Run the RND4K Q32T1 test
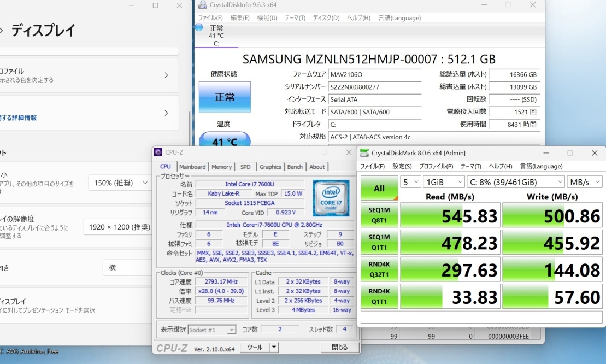 pos(379,269)
